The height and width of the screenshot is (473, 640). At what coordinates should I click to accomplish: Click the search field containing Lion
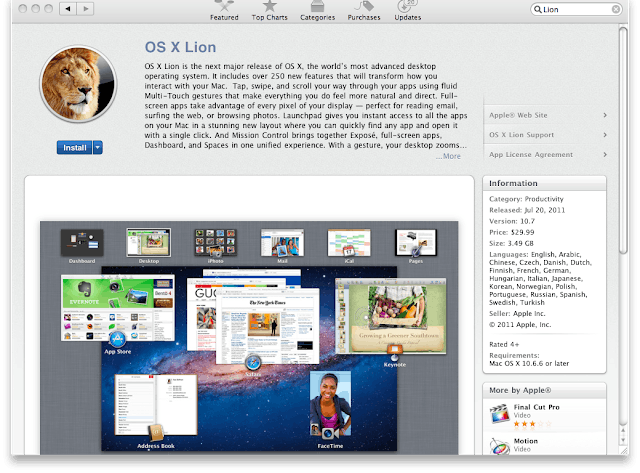click(576, 9)
